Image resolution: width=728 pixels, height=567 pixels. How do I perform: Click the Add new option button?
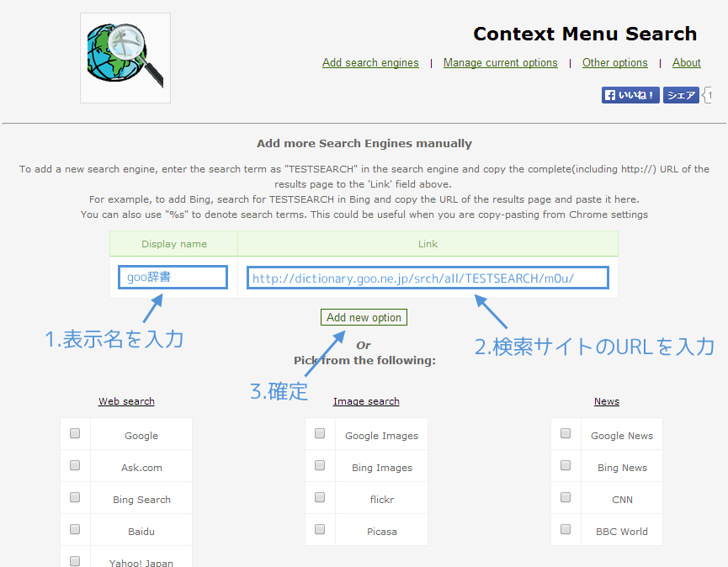364,317
